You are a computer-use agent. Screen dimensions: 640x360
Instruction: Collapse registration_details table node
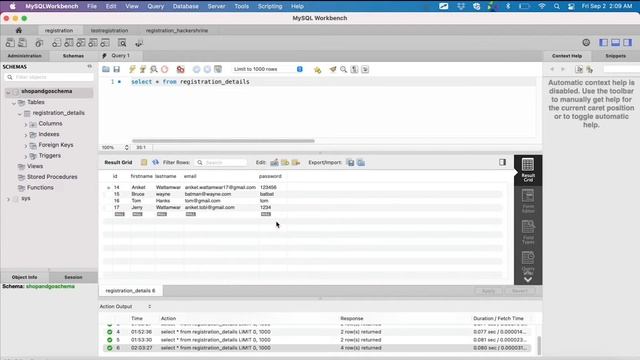tap(20, 113)
